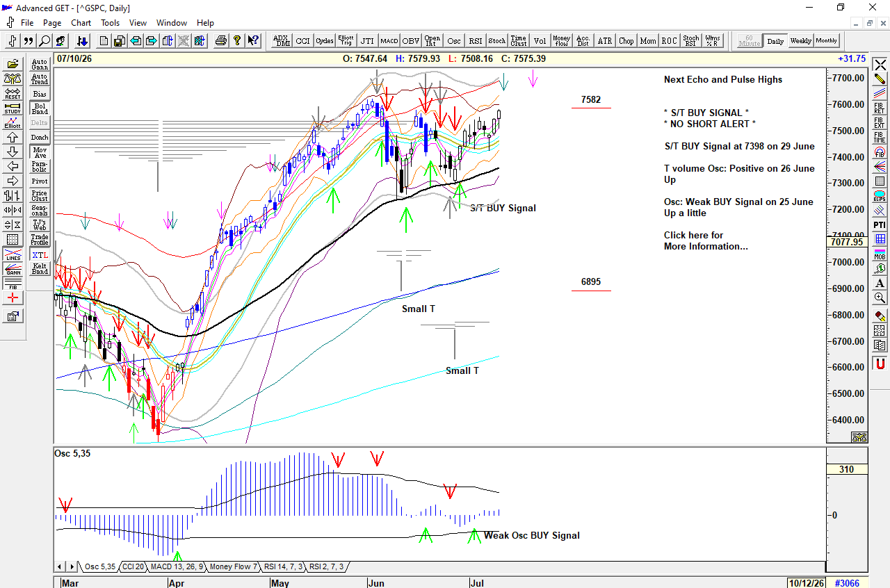Select the FIB tool in left toolbar
Image resolution: width=890 pixels, height=588 pixels.
coord(13,283)
